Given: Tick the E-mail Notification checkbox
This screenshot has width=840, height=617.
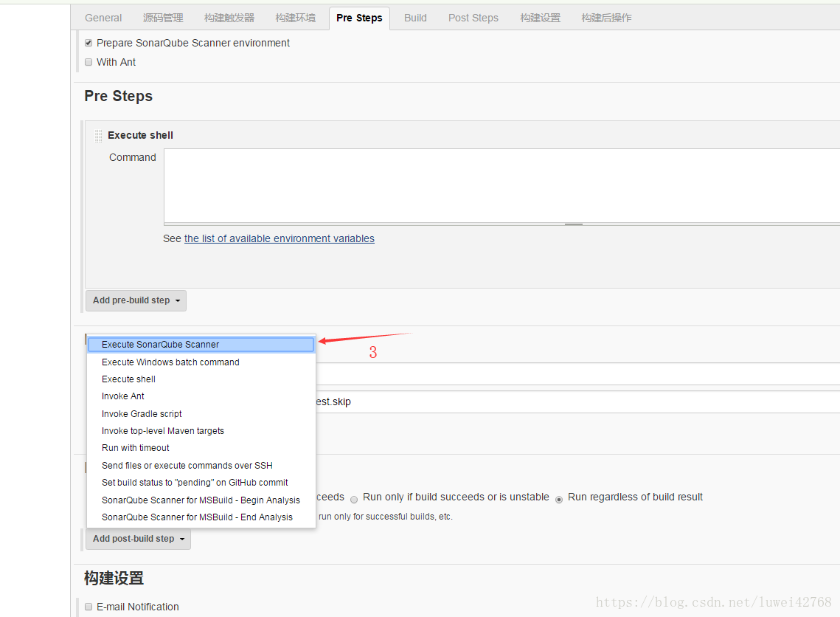Looking at the screenshot, I should click(x=88, y=607).
